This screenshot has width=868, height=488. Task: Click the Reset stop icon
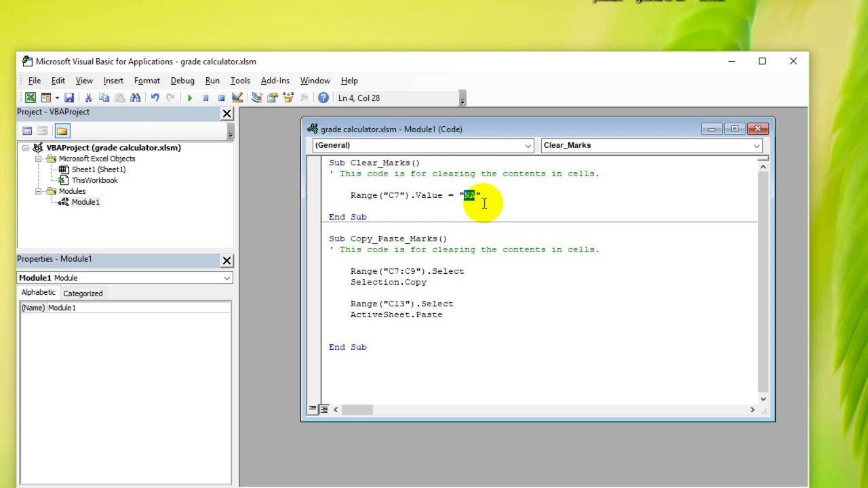pos(221,98)
